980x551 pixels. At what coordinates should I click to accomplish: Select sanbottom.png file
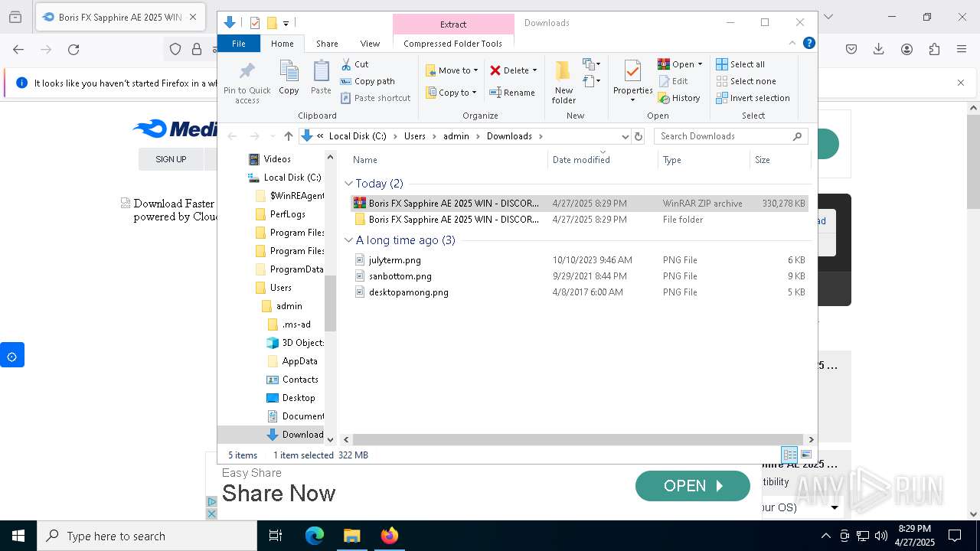(580, 276)
